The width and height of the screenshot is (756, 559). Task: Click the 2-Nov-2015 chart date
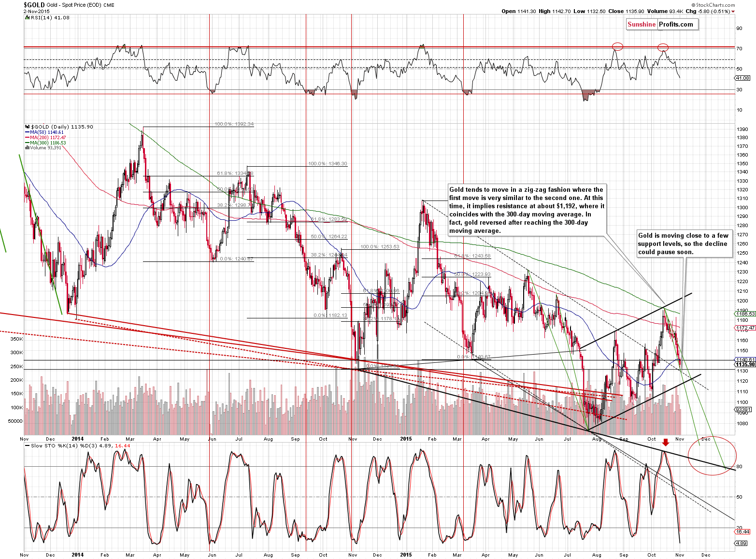click(x=36, y=12)
